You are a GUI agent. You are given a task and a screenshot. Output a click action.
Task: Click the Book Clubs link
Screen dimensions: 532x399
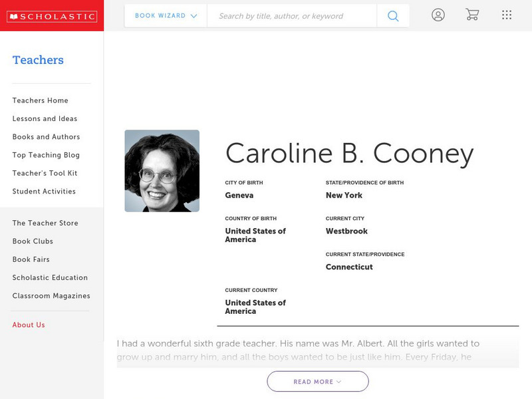click(33, 241)
